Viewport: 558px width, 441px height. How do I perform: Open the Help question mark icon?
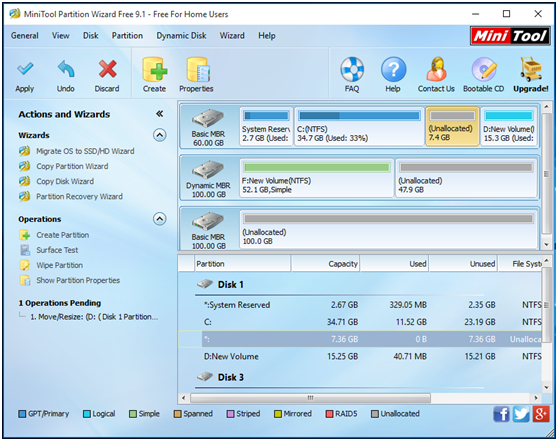[393, 69]
